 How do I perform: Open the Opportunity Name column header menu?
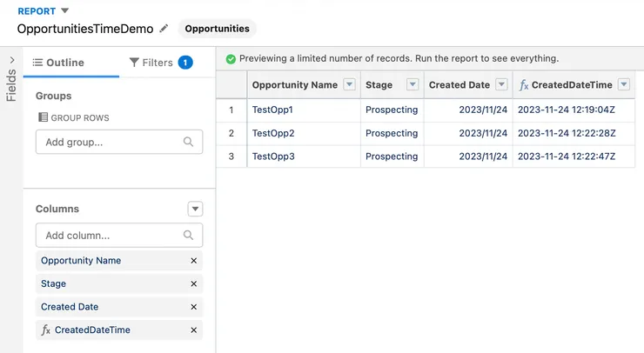[349, 85]
